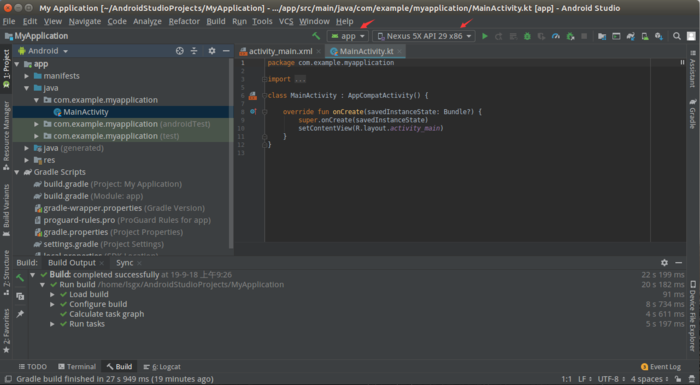This screenshot has width=700, height=385.
Task: Open SDK Manager toolbar icon
Action: pyautogui.click(x=659, y=36)
